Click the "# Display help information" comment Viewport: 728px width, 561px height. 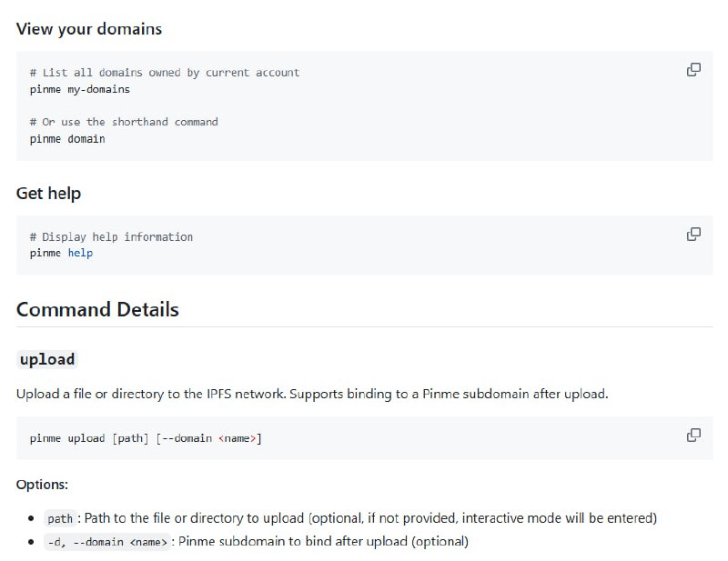coord(111,236)
